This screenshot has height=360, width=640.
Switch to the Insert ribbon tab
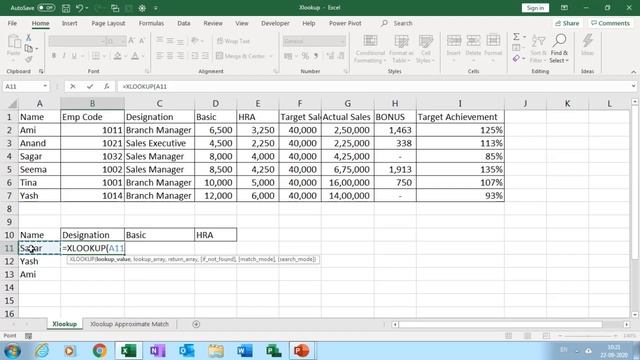point(69,23)
